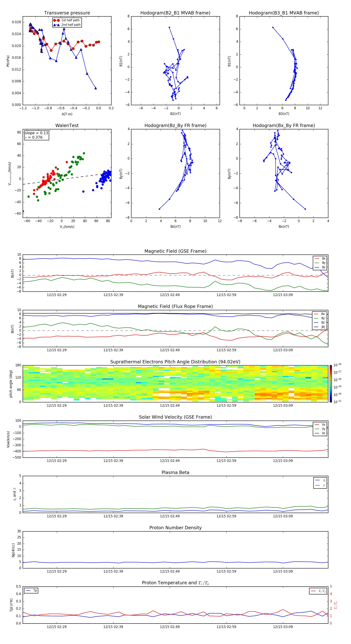Click the Bx' entry in Flux Rope legend
The image size is (351, 644).
click(x=320, y=314)
